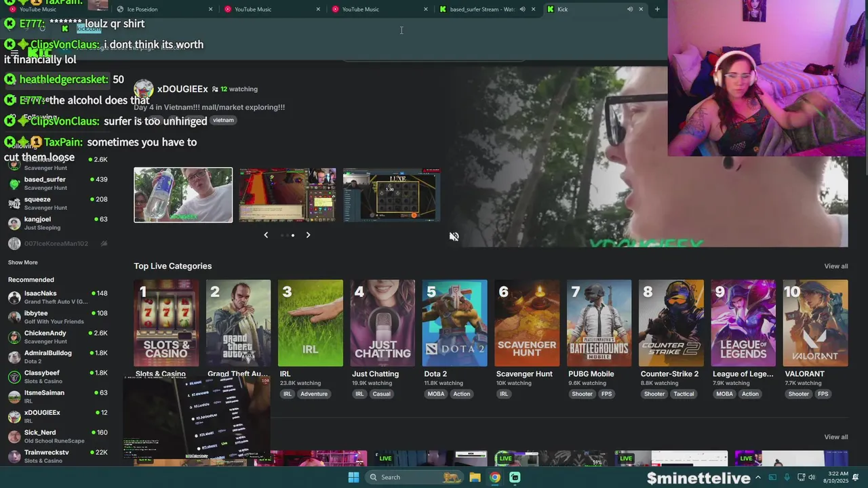Open File Explorer from taskbar

click(475, 477)
